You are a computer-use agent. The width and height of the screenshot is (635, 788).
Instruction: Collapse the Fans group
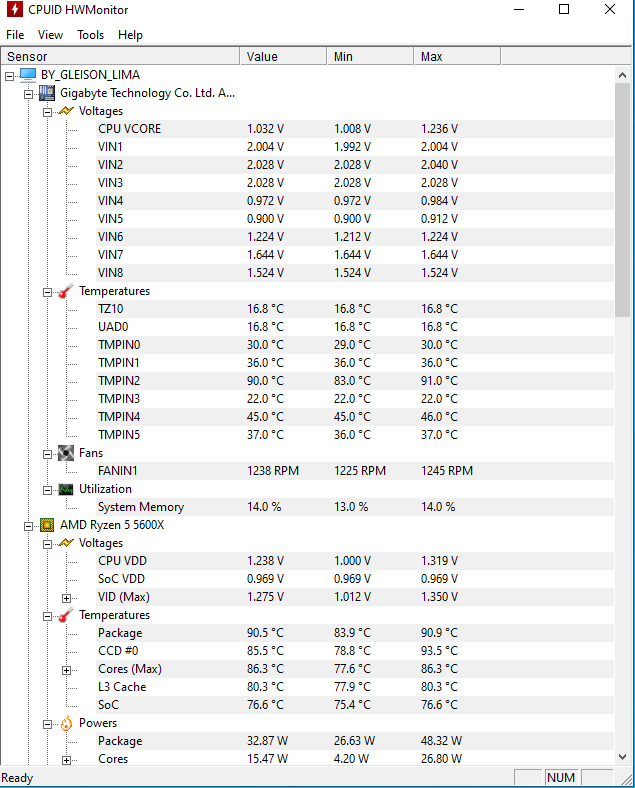pyautogui.click(x=47, y=454)
